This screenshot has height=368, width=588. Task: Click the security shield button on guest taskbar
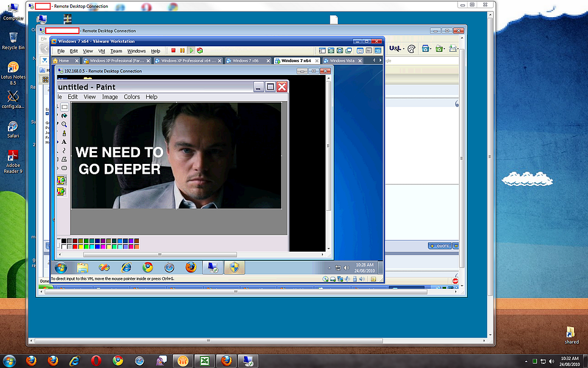[x=234, y=267]
